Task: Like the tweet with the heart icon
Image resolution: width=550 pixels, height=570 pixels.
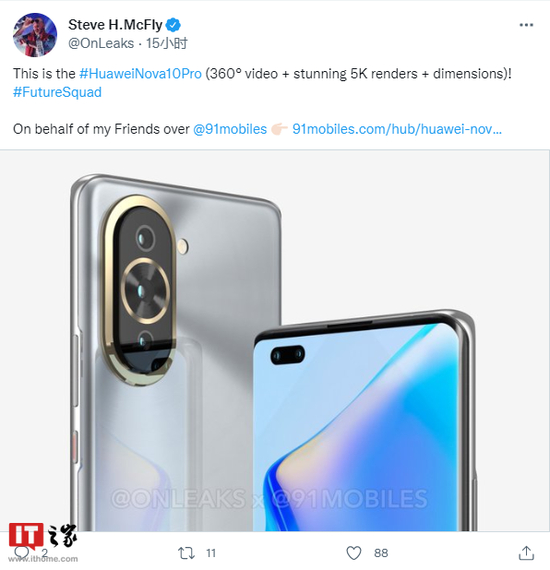Action: tap(354, 553)
